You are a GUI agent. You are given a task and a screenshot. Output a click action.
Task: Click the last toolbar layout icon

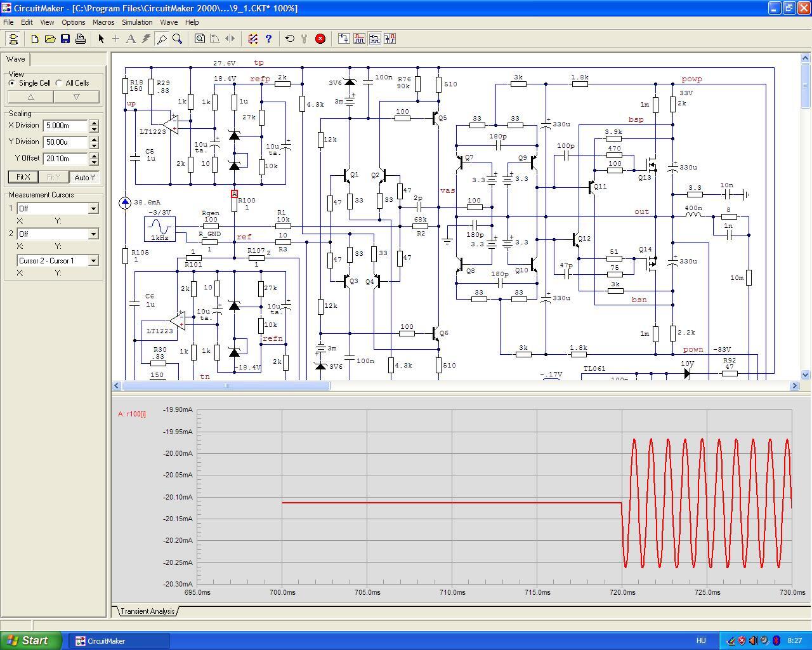pyautogui.click(x=390, y=39)
